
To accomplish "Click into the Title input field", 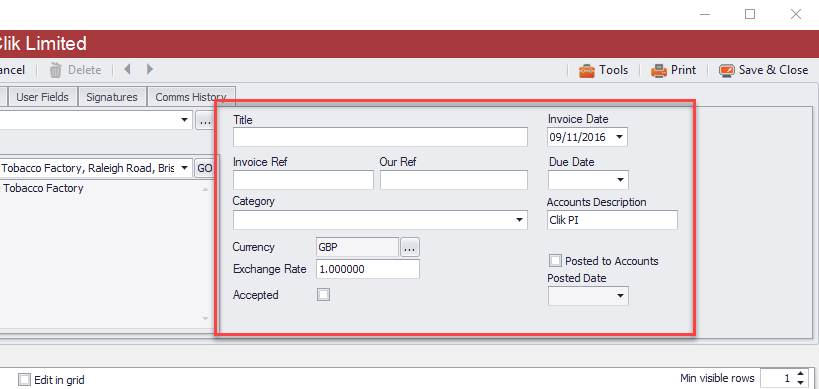I will point(380,138).
